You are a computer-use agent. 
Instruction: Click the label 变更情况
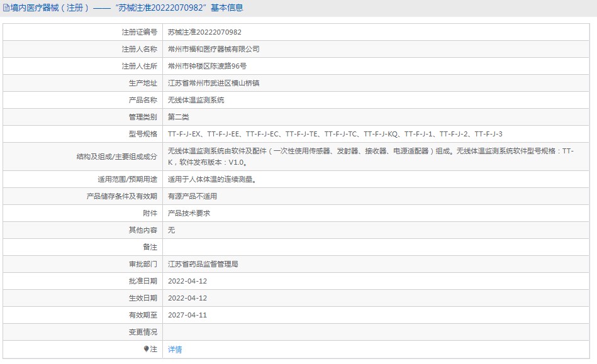point(143,332)
